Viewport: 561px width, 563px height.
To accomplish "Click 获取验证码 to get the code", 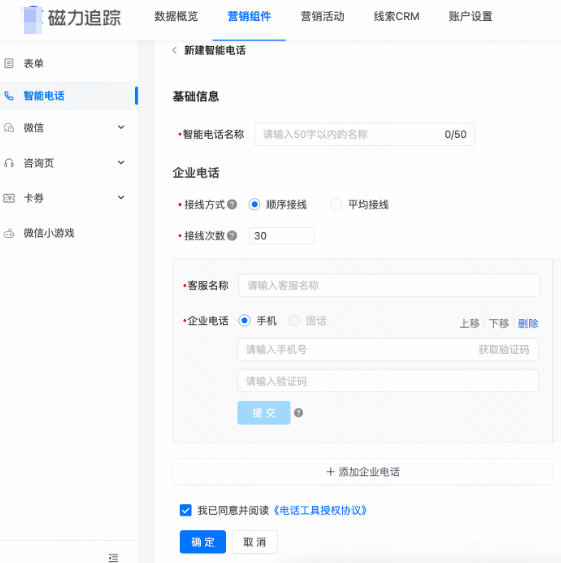I will [504, 349].
